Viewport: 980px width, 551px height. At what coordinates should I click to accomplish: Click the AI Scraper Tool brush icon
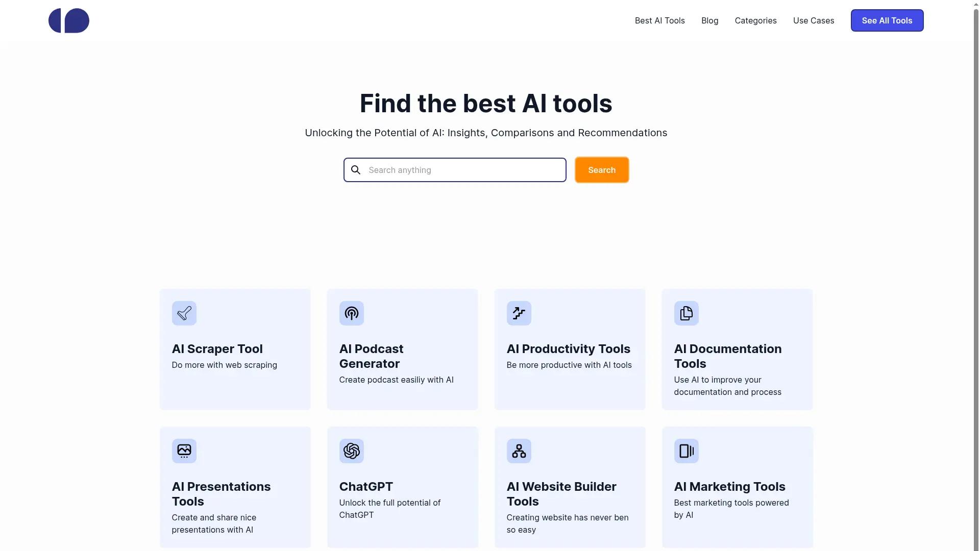184,313
